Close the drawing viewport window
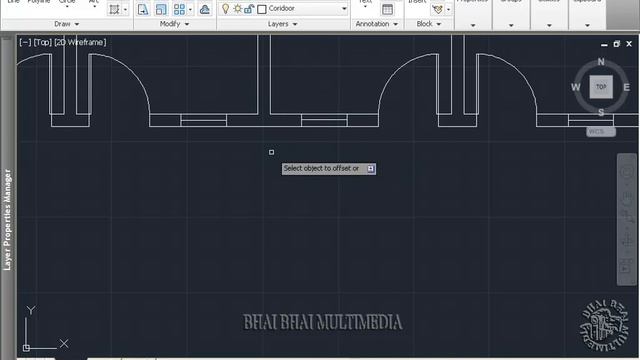Screen dimensions: 640x360 [629, 44]
